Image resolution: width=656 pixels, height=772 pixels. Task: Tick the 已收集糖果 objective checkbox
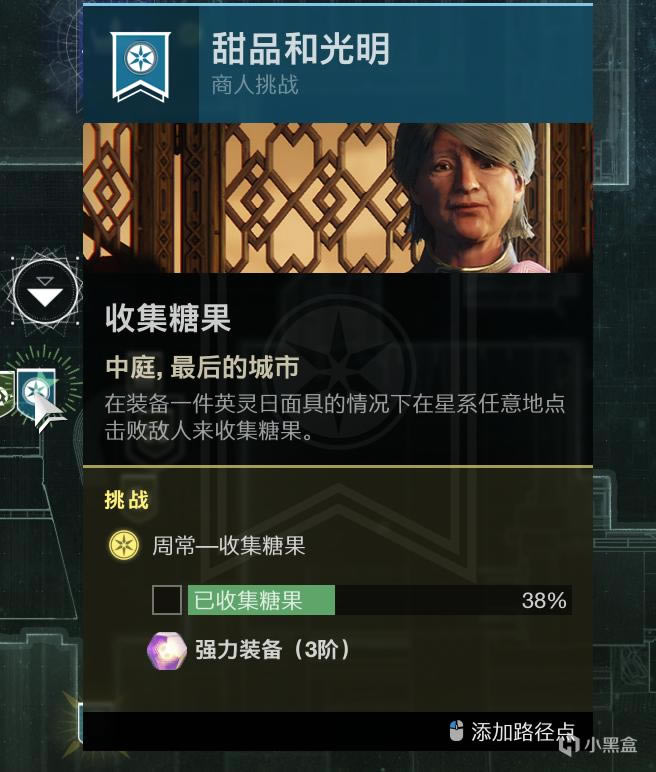pos(166,600)
